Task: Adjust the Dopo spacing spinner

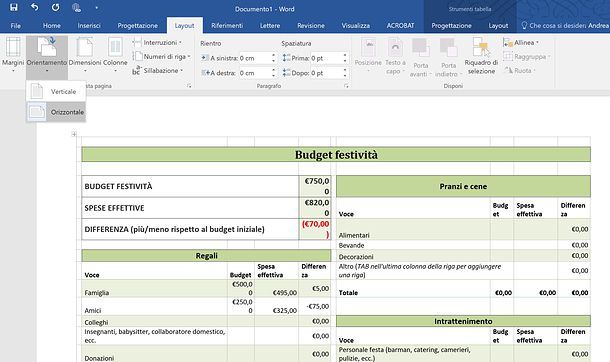Action: click(345, 73)
